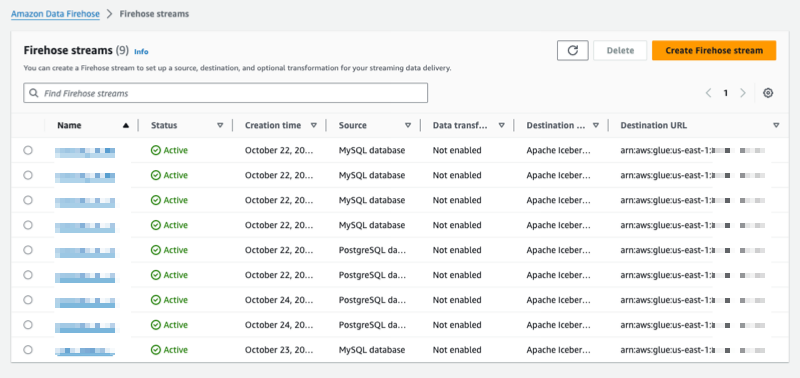800x378 pixels.
Task: Click the Active check icon in the fourth row
Action: [156, 225]
